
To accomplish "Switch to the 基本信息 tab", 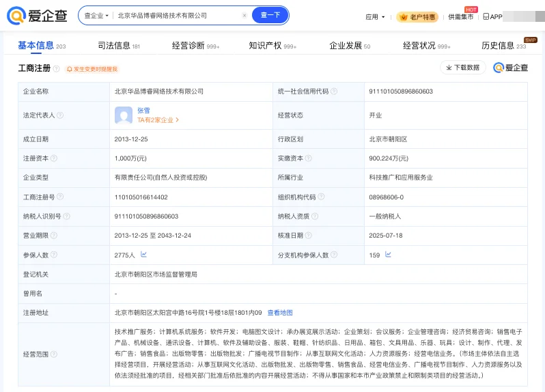I will coord(42,46).
